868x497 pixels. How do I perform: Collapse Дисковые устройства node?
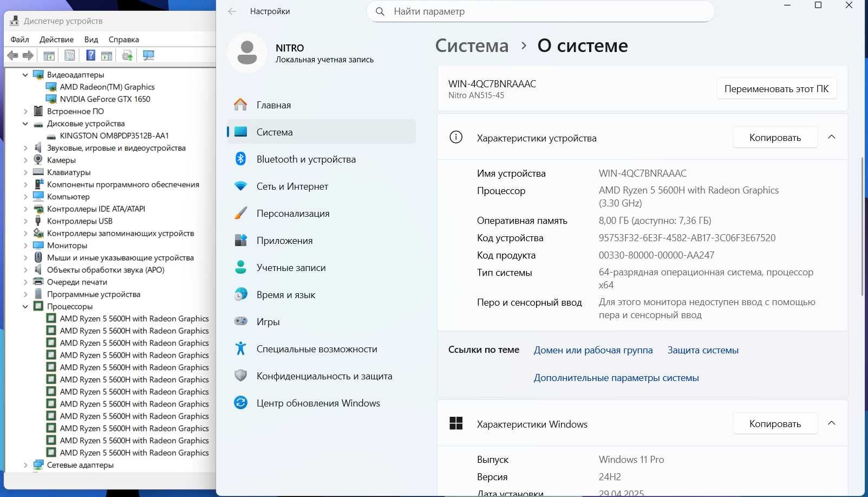click(x=25, y=124)
